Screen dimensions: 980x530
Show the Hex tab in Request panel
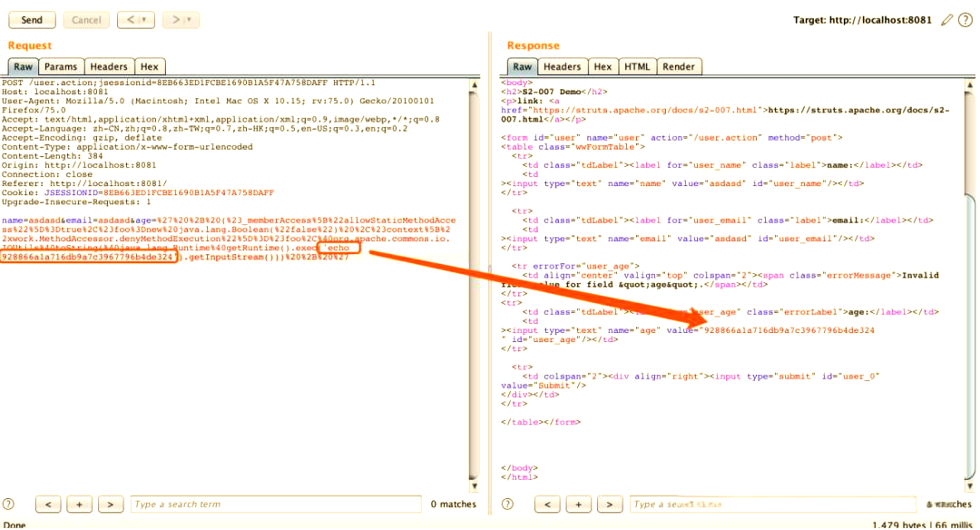(150, 67)
